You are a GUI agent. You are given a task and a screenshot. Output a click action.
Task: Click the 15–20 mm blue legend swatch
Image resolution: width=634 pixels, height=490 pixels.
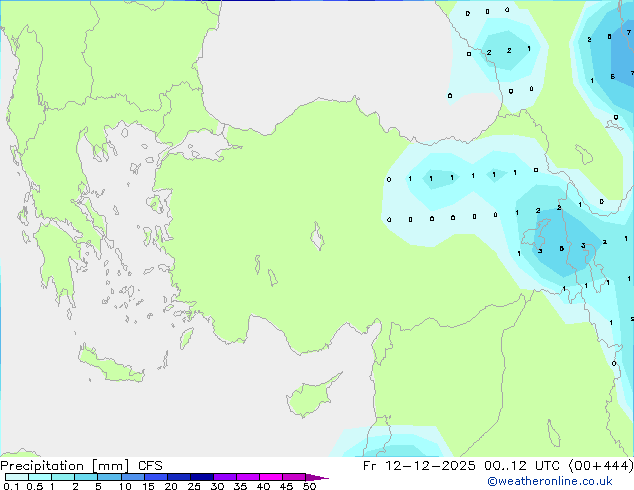click(x=156, y=477)
